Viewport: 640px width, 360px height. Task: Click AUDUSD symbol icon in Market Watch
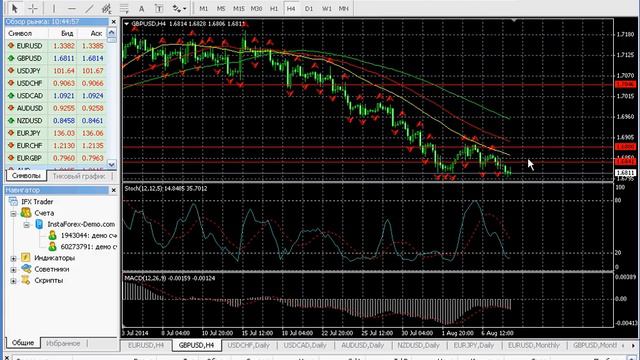click(x=11, y=108)
